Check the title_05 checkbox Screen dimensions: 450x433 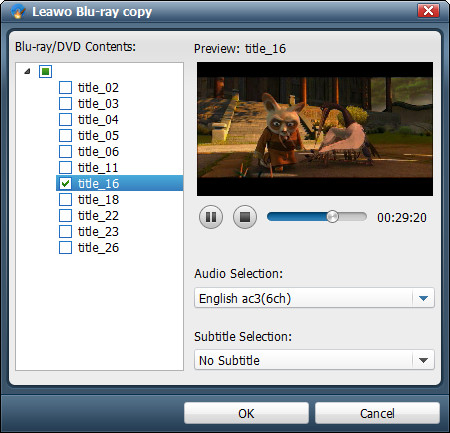[65, 135]
